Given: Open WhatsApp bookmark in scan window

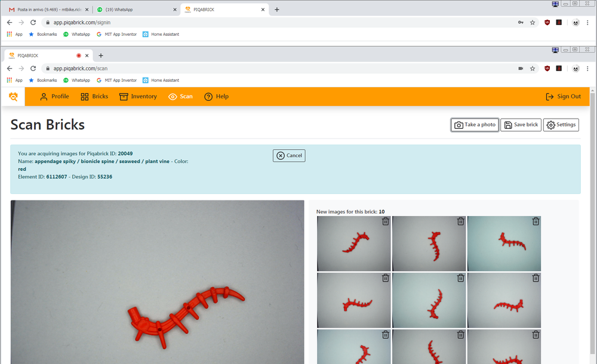Looking at the screenshot, I should tap(76, 81).
